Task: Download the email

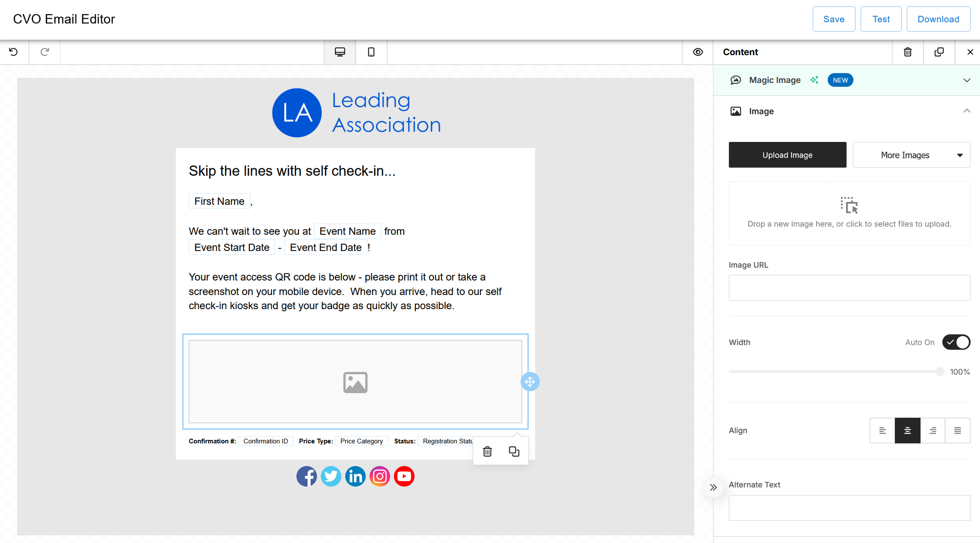Action: tap(939, 19)
